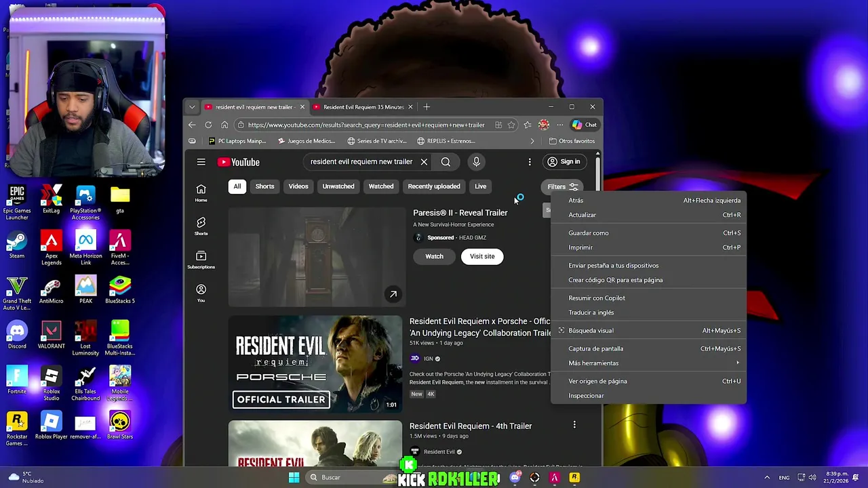Open YouTube settings three-dot menu

click(530, 162)
